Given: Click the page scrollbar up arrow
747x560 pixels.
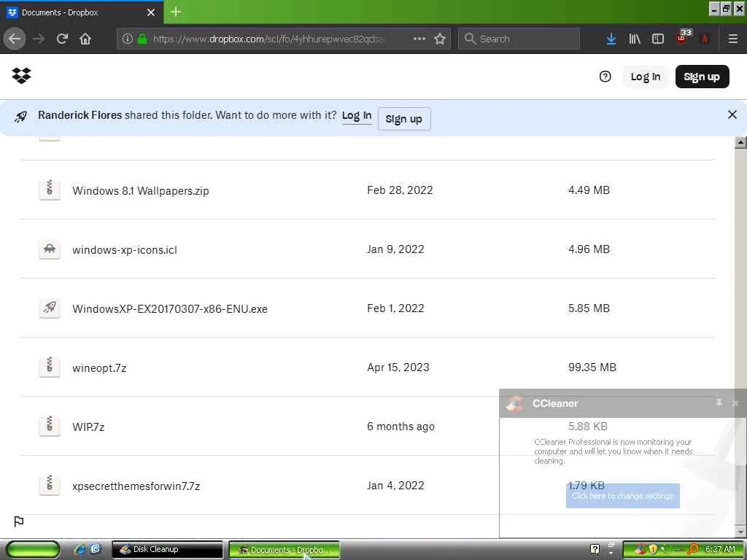Looking at the screenshot, I should point(740,142).
